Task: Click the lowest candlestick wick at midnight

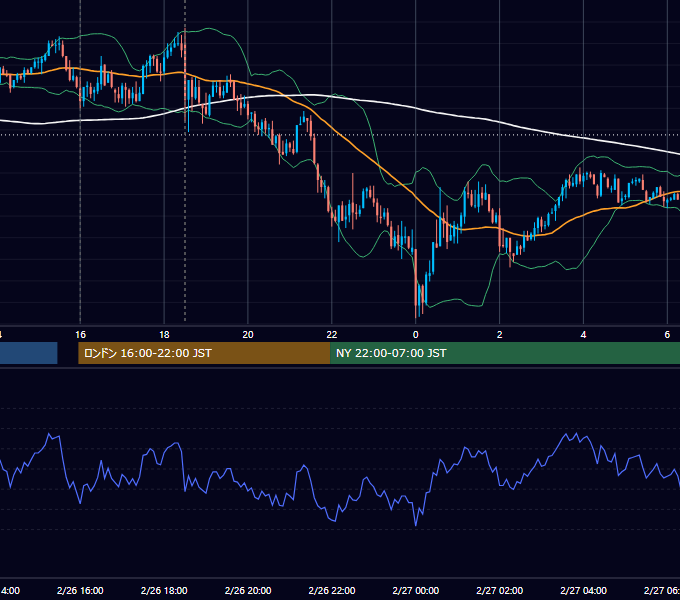Action: pyautogui.click(x=415, y=313)
